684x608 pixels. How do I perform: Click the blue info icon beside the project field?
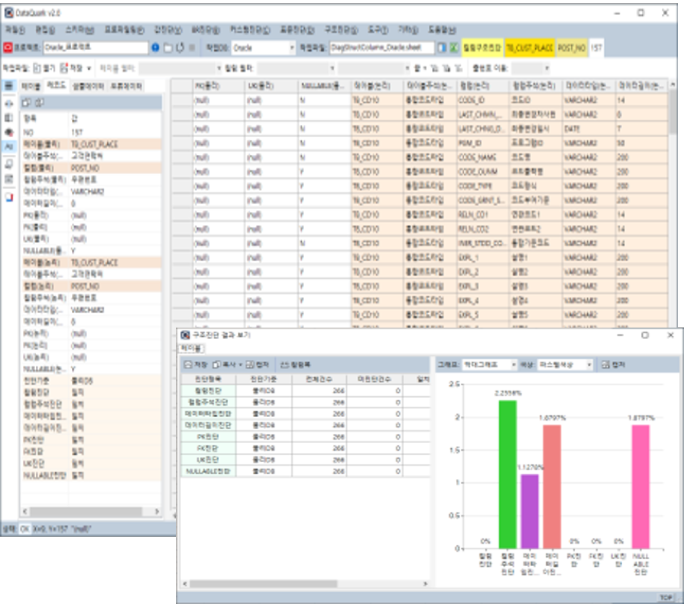click(155, 47)
